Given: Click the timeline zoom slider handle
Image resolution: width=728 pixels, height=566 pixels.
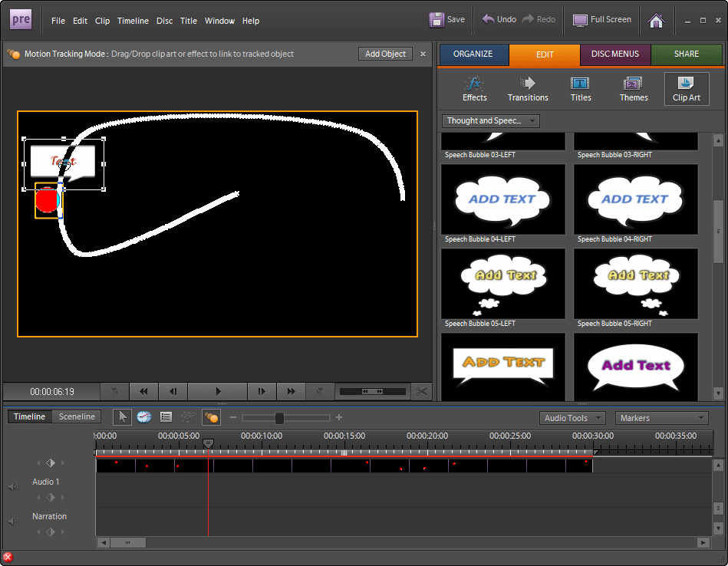Looking at the screenshot, I should (x=279, y=418).
